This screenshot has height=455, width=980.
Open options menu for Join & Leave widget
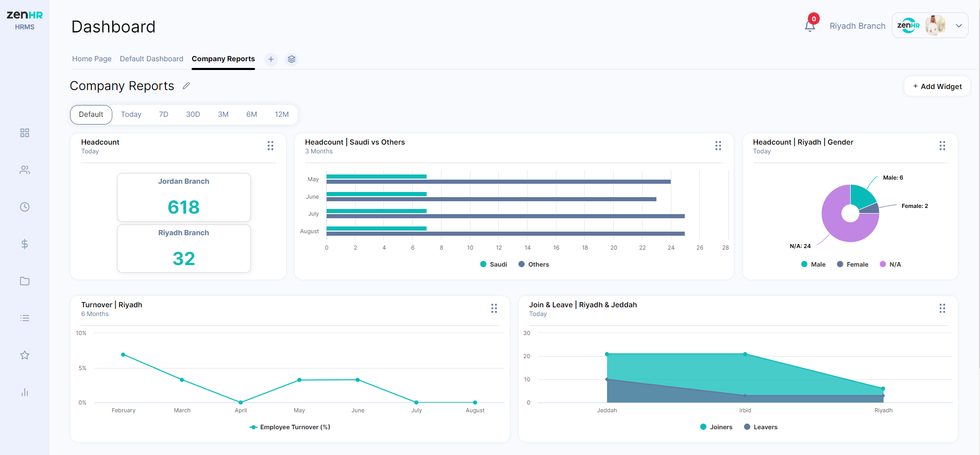point(942,308)
